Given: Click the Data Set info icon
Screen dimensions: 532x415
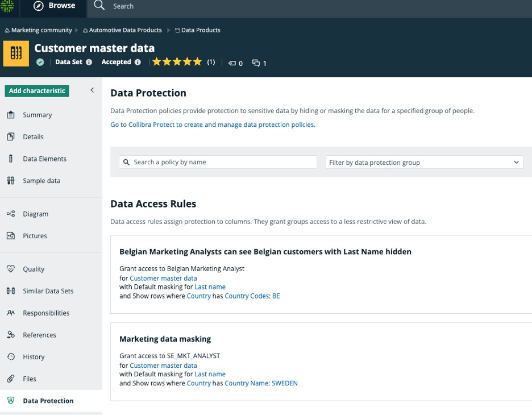Looking at the screenshot, I should click(89, 63).
